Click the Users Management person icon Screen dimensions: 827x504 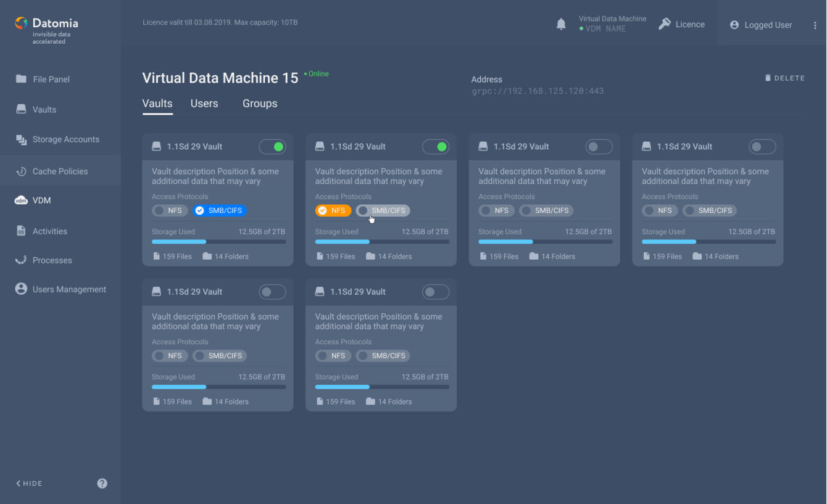click(x=22, y=289)
